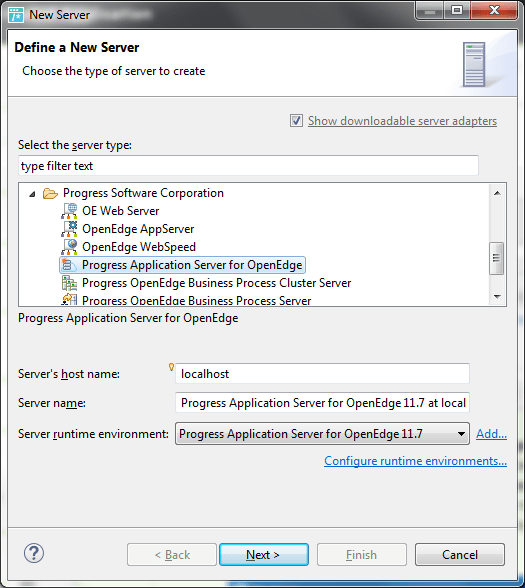The image size is (525, 588).
Task: Collapse the Progress Software Corporation tree node
Action: 33,194
